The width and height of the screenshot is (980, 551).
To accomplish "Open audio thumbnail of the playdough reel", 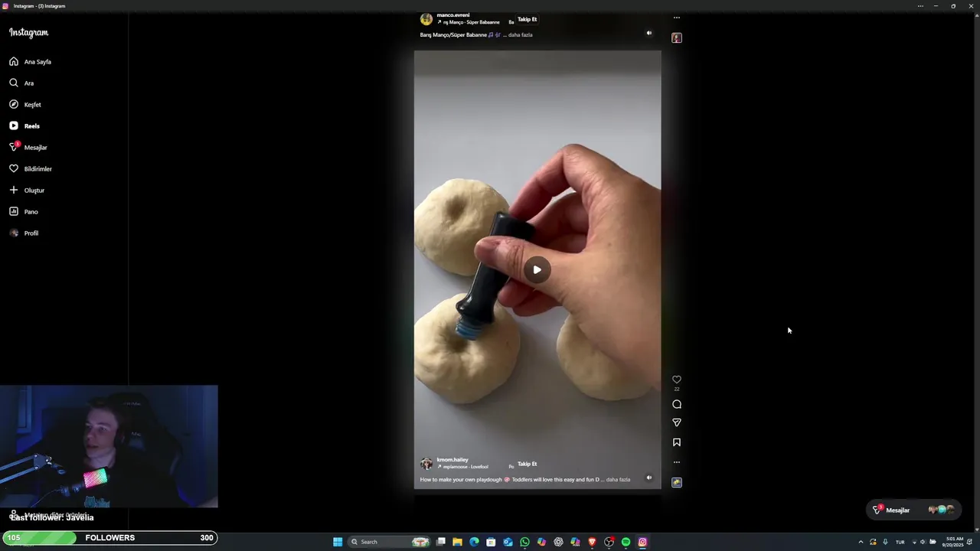I will pos(677,482).
